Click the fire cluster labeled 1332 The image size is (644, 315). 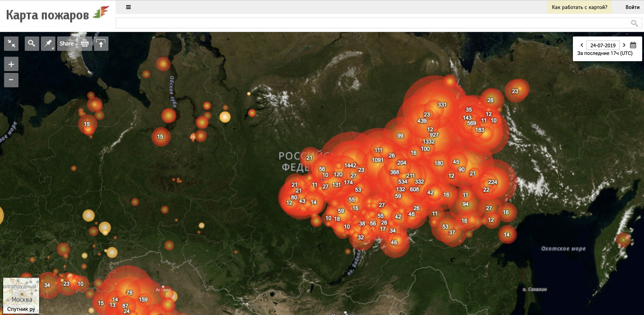(429, 141)
